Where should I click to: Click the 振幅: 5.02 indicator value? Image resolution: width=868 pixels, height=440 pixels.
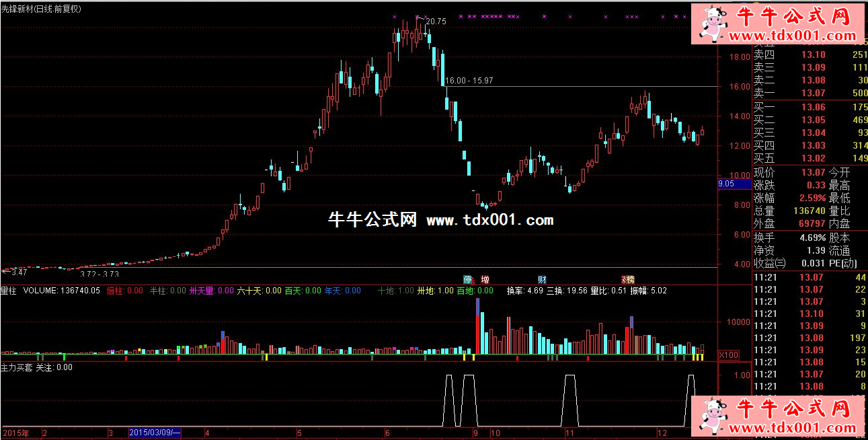click(648, 291)
